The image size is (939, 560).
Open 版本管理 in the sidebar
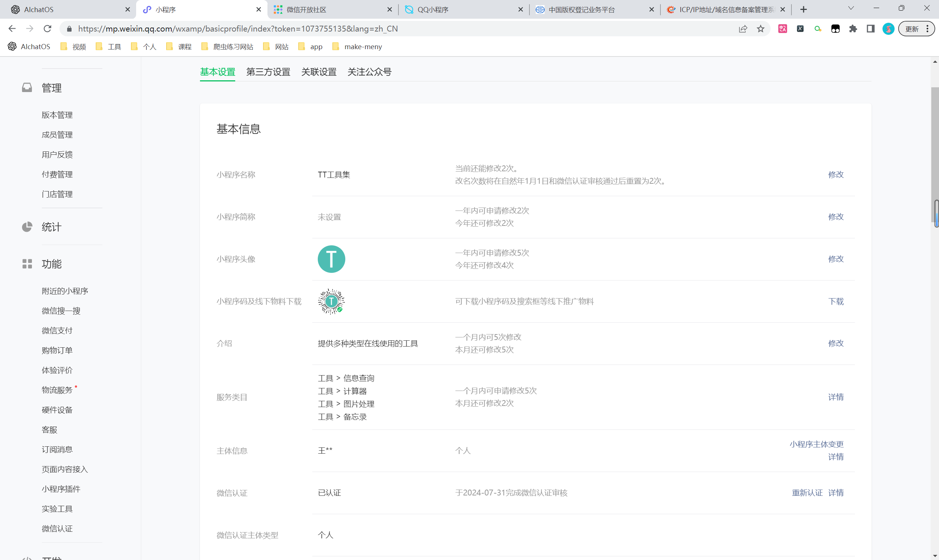click(x=57, y=115)
